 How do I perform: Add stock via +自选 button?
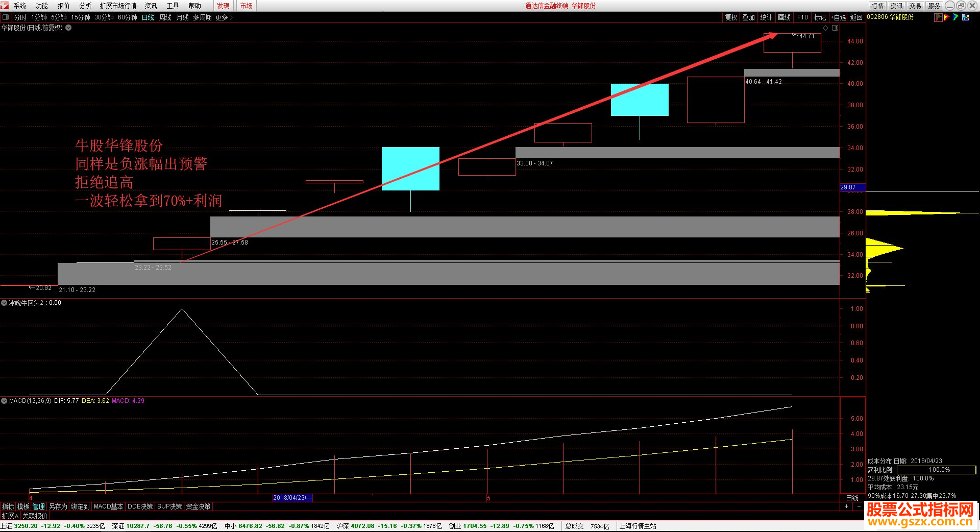point(838,17)
